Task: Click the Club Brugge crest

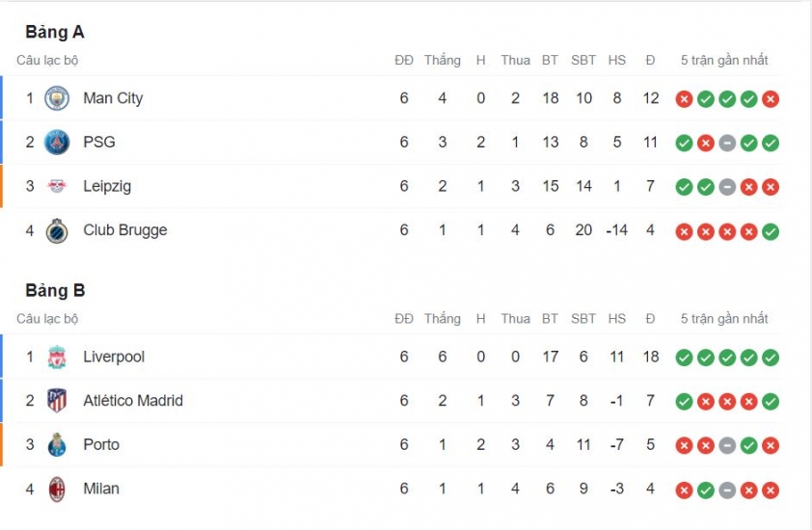Action: pyautogui.click(x=57, y=231)
